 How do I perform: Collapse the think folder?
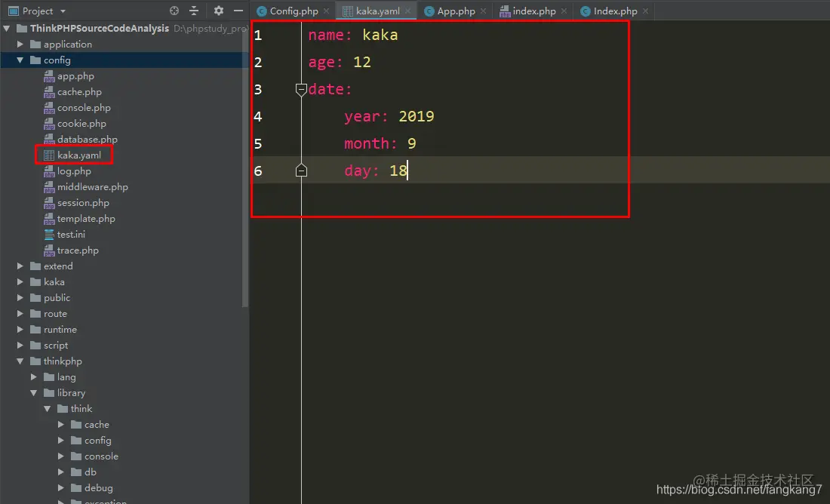click(x=47, y=409)
